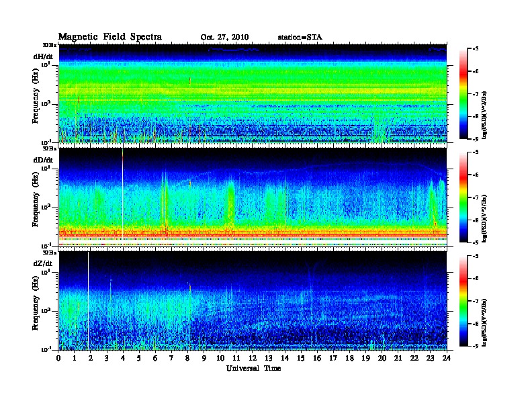Click hour 21 on the time axis

pos(398,358)
